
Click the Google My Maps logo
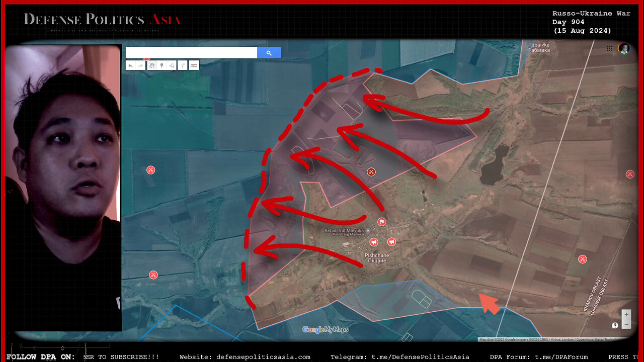point(325,330)
